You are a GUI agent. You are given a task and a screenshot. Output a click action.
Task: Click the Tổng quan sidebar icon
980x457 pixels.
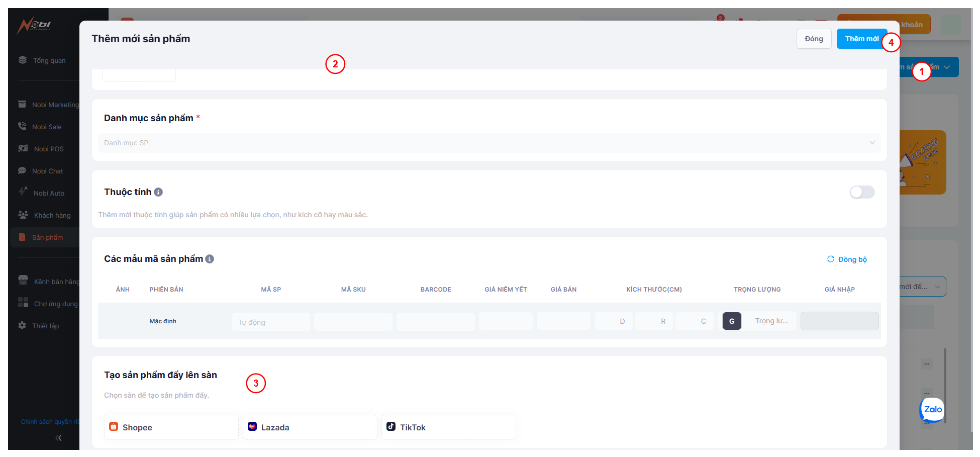23,60
